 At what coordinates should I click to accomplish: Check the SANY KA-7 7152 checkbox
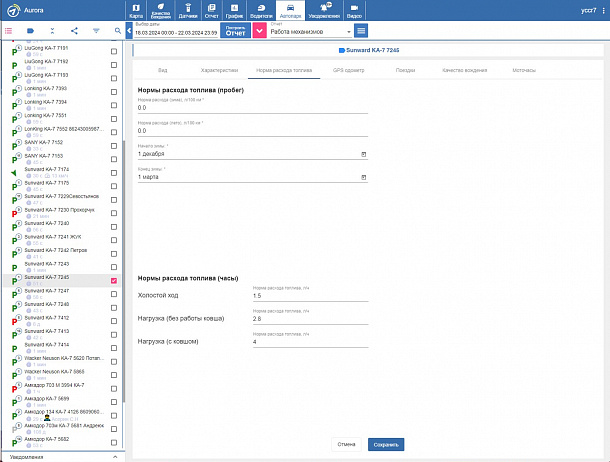pos(114,146)
